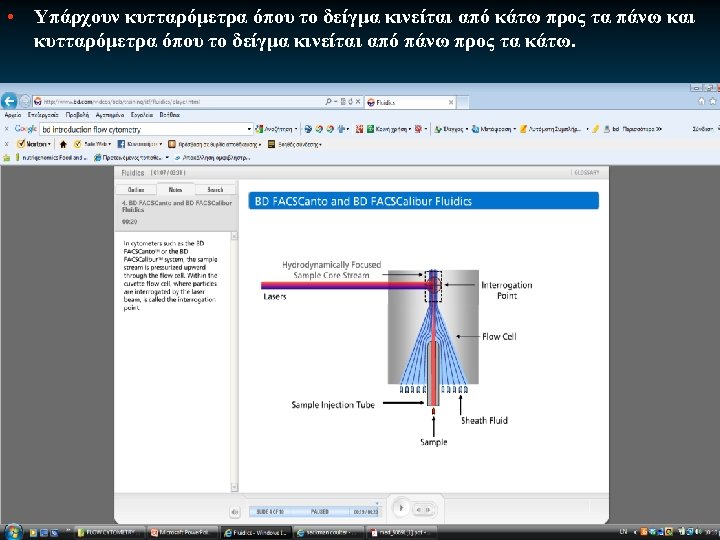
Task: Open FLOW CYTOMETRY taskbar item
Action: (109, 533)
